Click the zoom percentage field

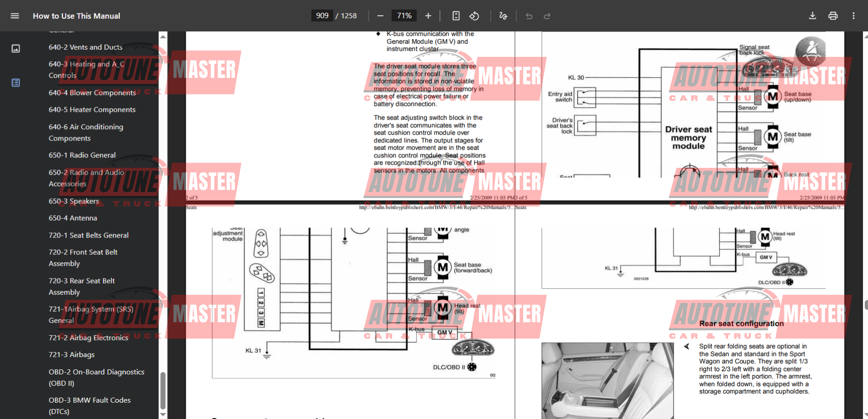coord(404,16)
